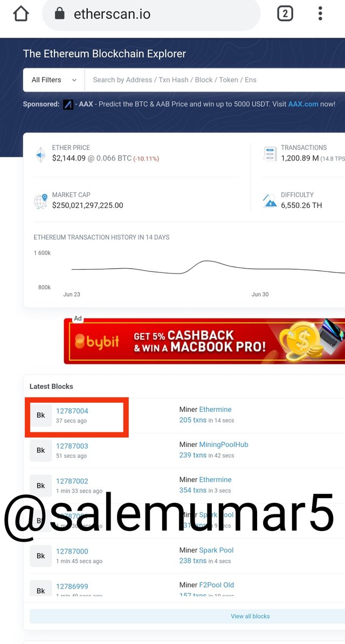Screen dimensions: 345x644
Task: Click the Latest Blocks heading
Action: pyautogui.click(x=51, y=387)
